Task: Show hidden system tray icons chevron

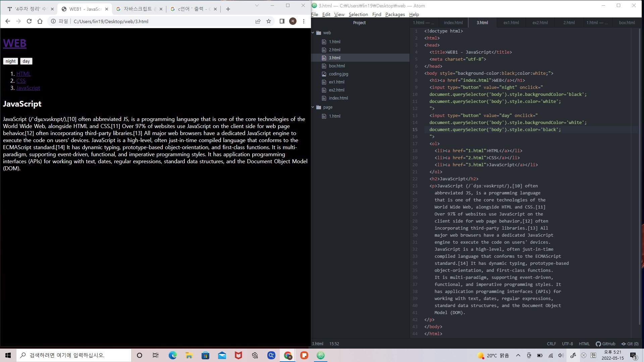Action: [518, 355]
